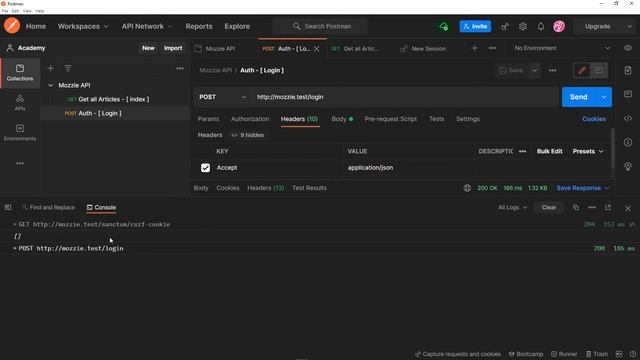Open the user avatar menu
Image resolution: width=640 pixels, height=360 pixels.
coord(559,27)
